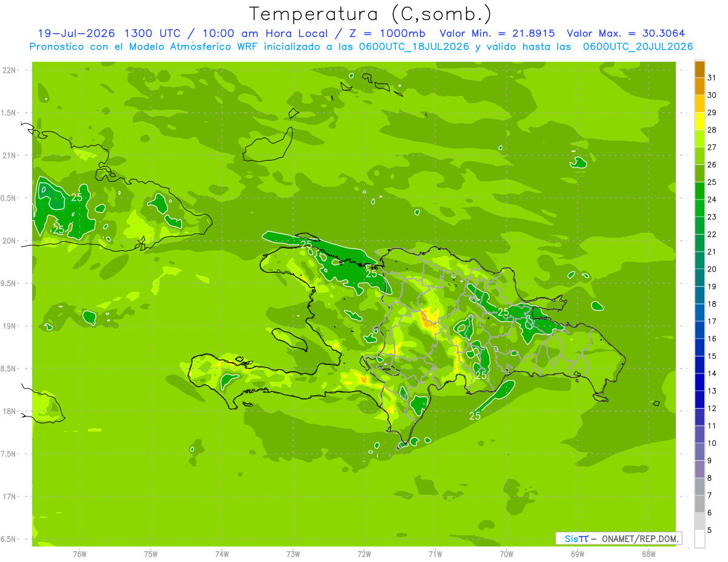Image resolution: width=728 pixels, height=562 pixels.
Task: Click the 18N latitude label
Action: click(10, 411)
